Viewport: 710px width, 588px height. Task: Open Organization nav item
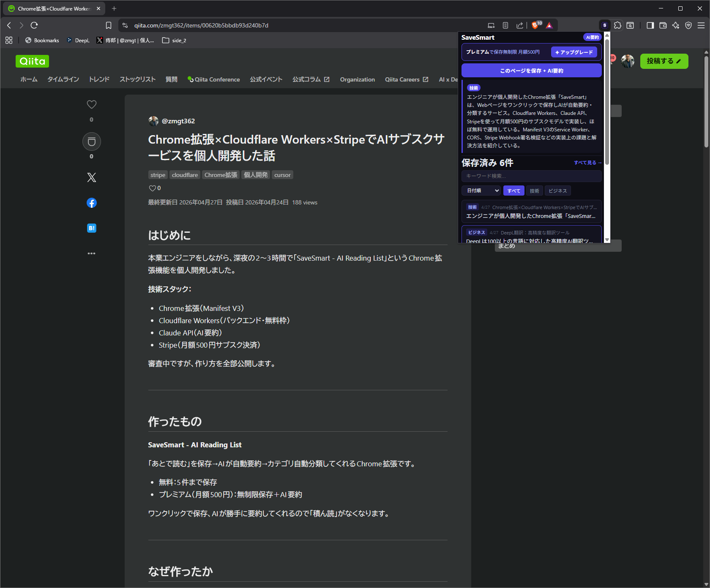(358, 79)
